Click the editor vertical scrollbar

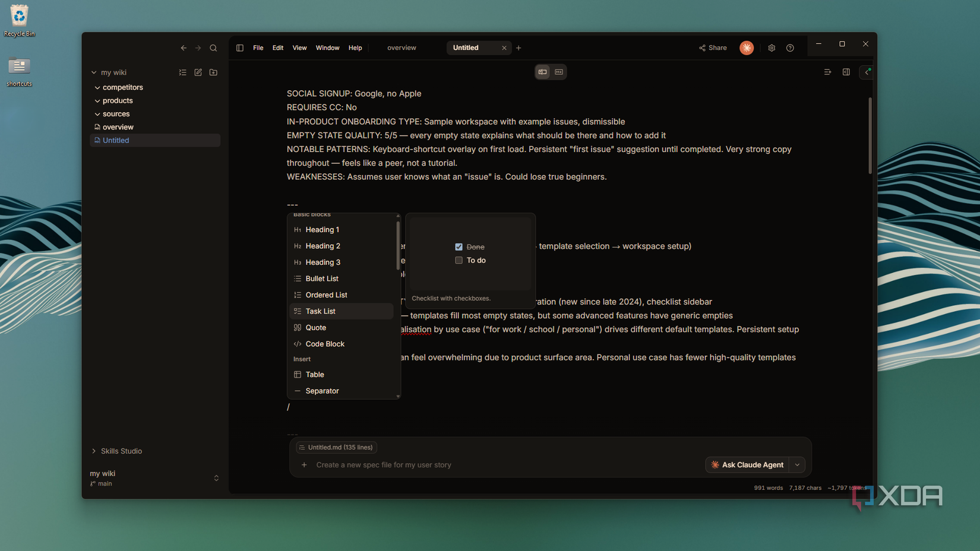tap(870, 135)
